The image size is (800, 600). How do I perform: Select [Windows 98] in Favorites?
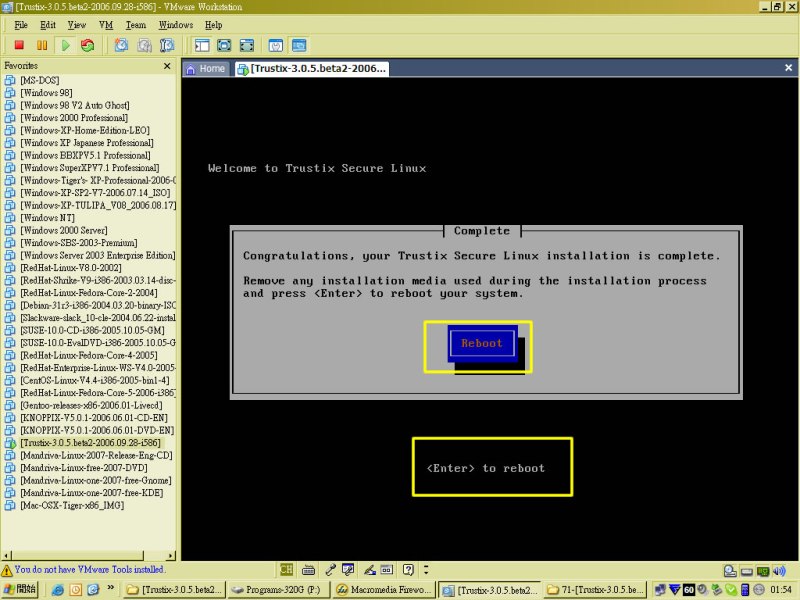tap(46, 93)
